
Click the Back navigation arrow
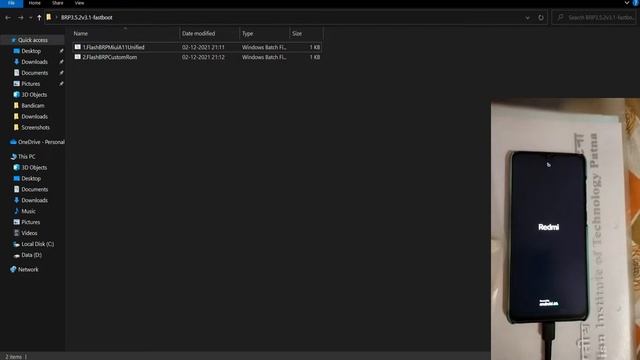point(8,18)
